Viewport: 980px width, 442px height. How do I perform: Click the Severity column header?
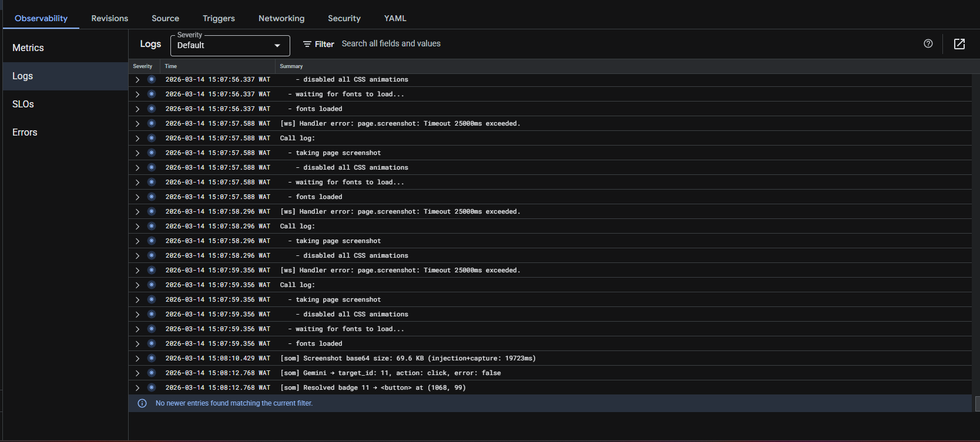143,66
